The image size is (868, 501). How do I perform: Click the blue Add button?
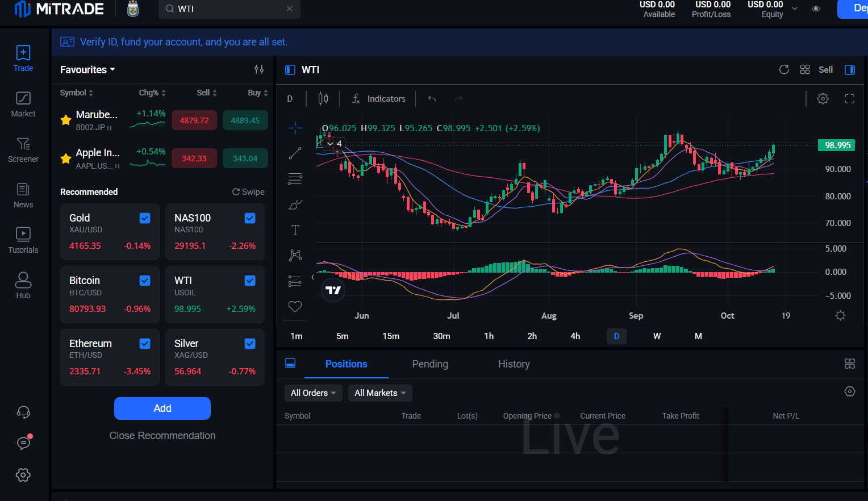[x=162, y=408]
